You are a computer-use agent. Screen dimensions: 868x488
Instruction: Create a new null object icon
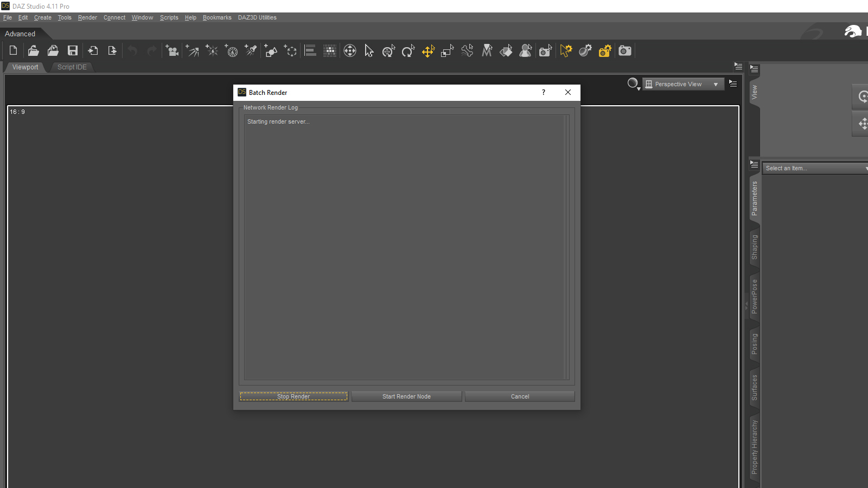tap(290, 51)
